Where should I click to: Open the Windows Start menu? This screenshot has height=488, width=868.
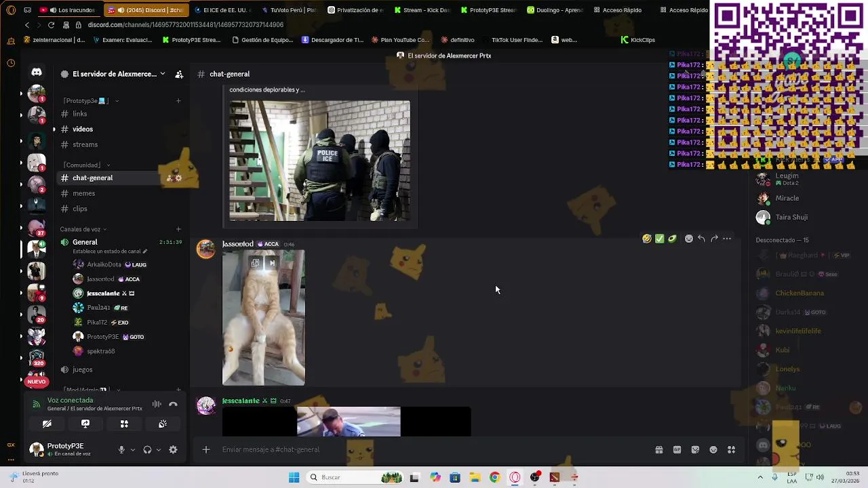click(x=294, y=477)
